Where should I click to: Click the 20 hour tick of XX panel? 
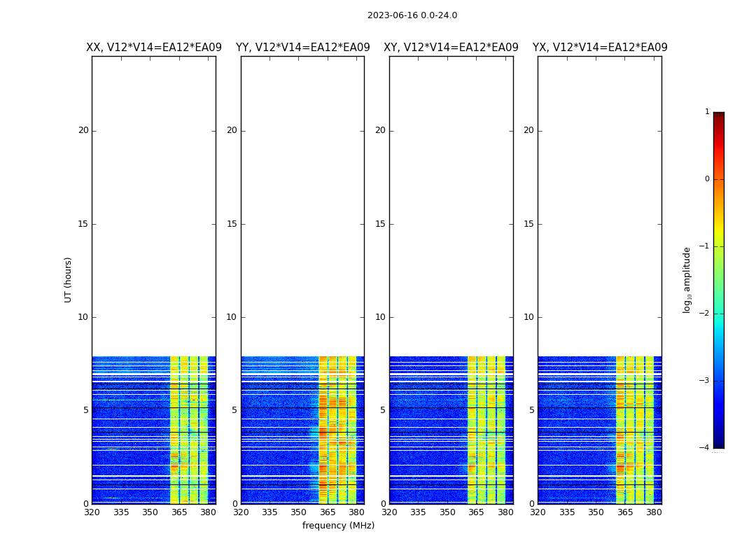(83, 130)
